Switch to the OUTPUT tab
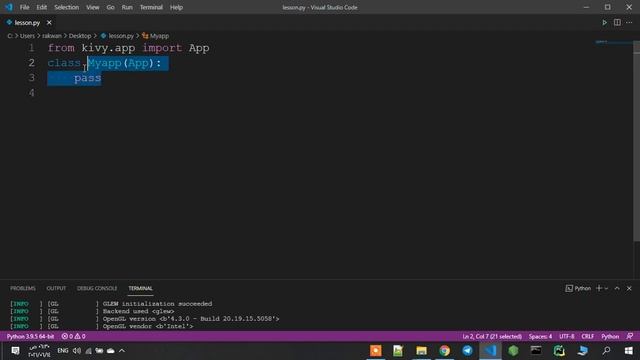The height and width of the screenshot is (360, 640). pyautogui.click(x=56, y=288)
